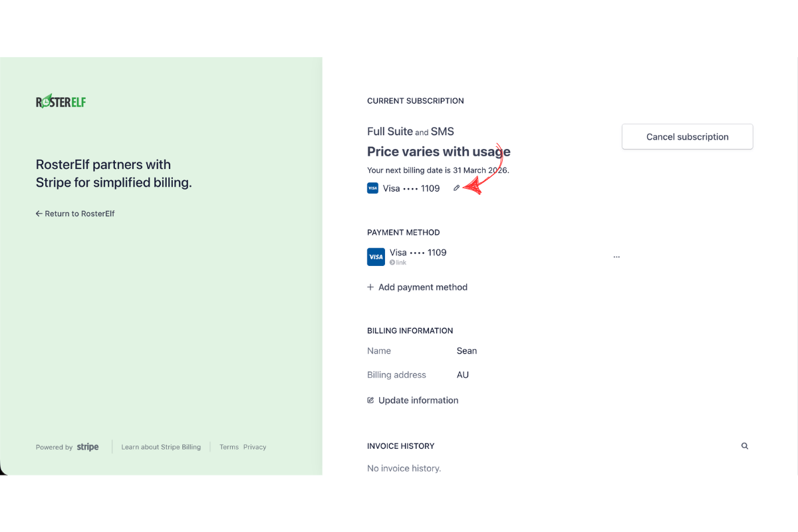
Task: Select Update information under Billing Information
Action: [x=418, y=400]
